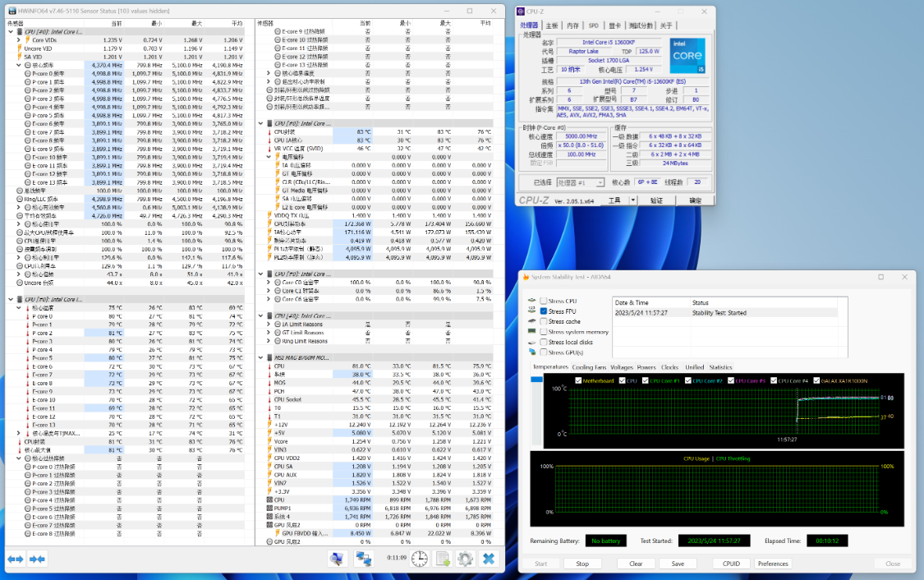
Task: Enable the Stress cache checkbox
Action: pyautogui.click(x=544, y=321)
